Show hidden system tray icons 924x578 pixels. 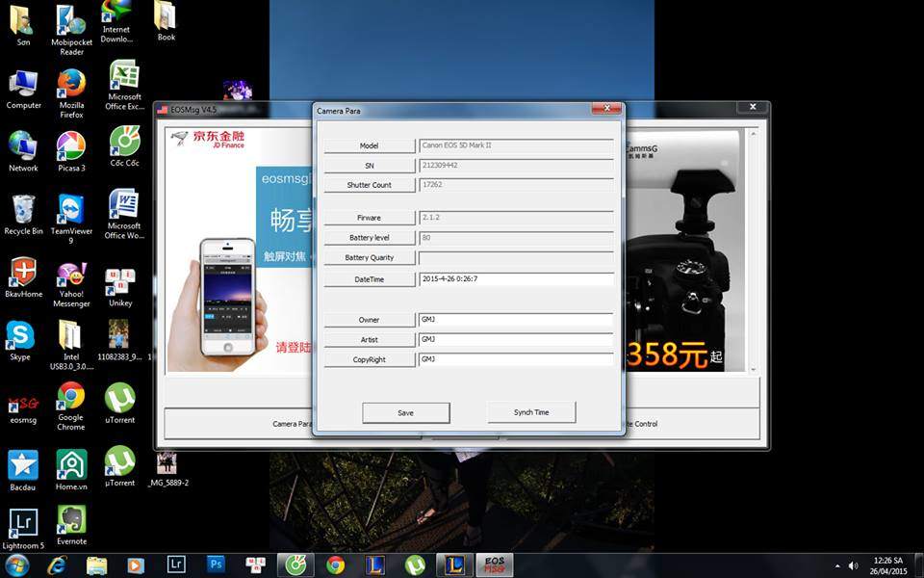coord(838,566)
